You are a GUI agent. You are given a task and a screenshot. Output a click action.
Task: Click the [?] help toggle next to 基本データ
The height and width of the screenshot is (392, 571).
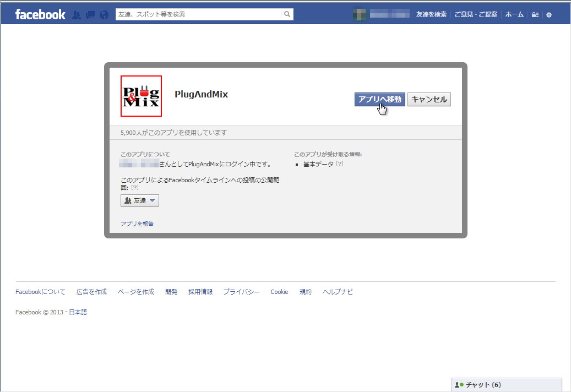(340, 164)
